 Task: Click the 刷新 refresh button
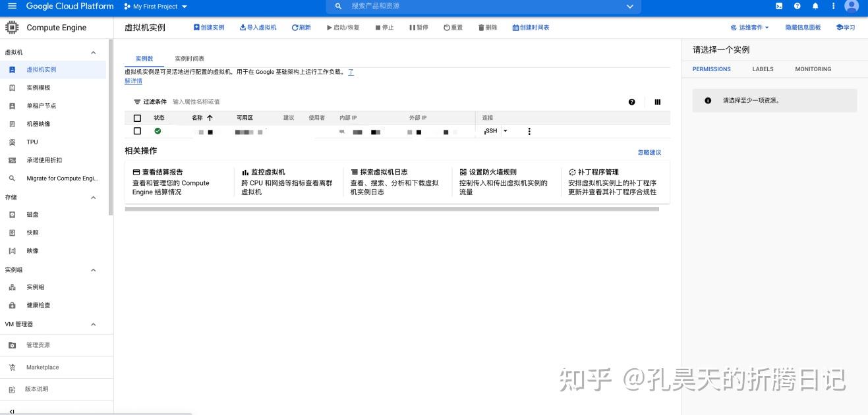click(301, 28)
